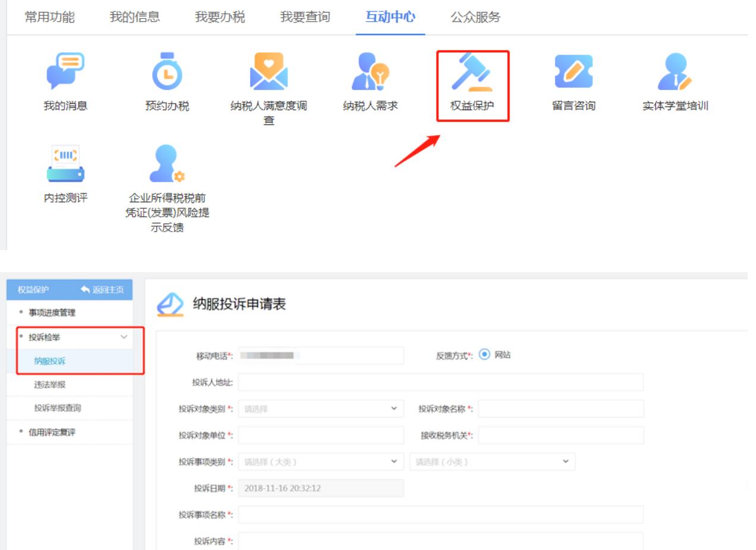Click the 预约办税 stopwatch icon
This screenshot has width=756, height=550.
point(167,71)
